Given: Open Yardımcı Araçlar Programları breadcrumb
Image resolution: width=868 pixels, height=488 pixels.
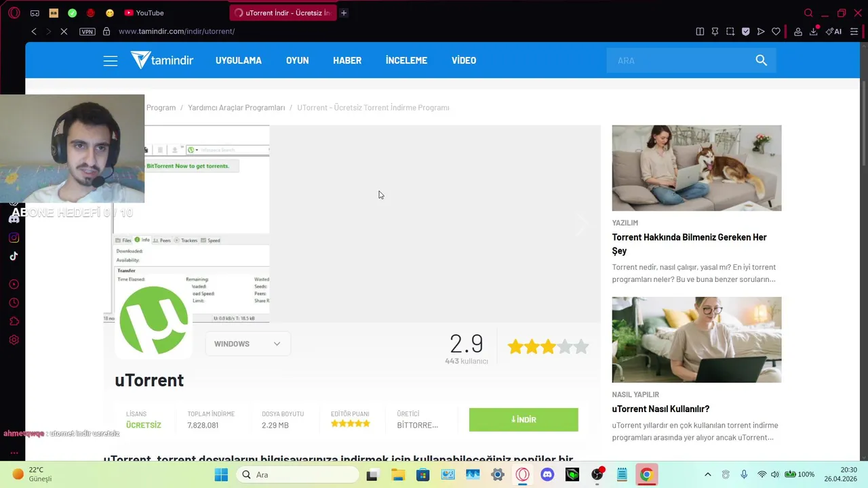Looking at the screenshot, I should coord(236,108).
